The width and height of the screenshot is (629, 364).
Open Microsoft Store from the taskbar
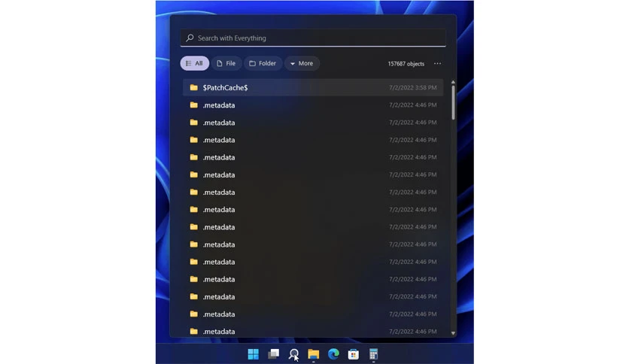pyautogui.click(x=354, y=354)
